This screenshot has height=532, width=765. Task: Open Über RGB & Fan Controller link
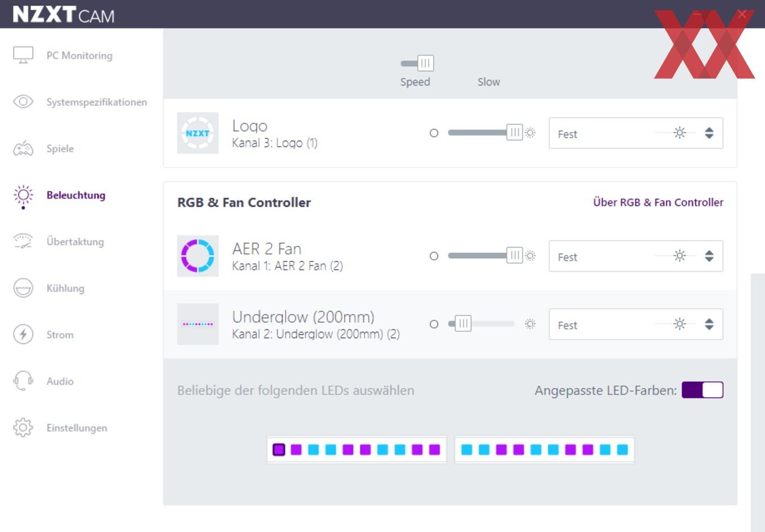pyautogui.click(x=658, y=202)
